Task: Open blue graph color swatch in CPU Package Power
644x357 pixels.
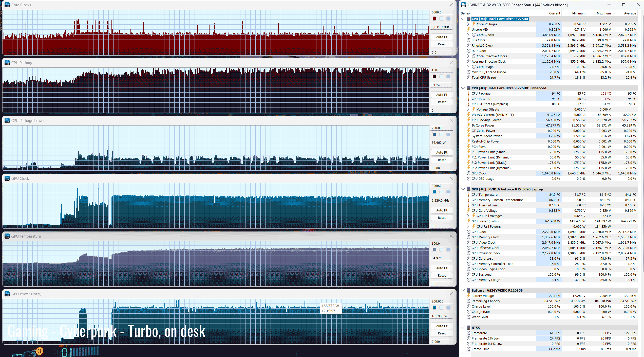Action: 434,134
